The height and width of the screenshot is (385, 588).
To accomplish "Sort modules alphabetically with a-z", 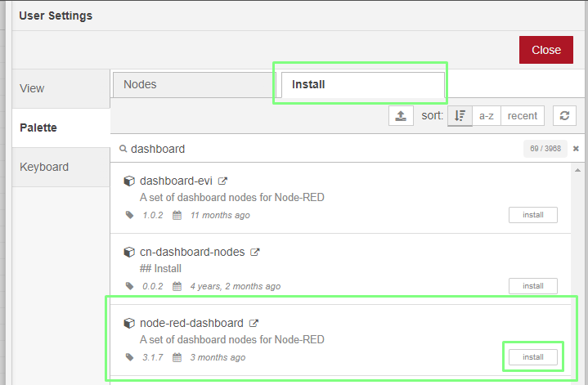I will tap(487, 115).
